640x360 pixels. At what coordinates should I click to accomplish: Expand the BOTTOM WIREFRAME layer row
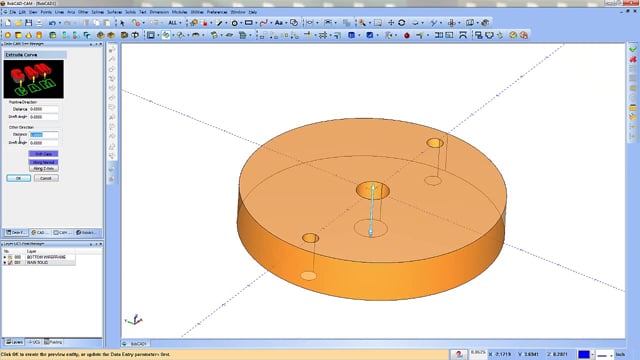(4, 257)
